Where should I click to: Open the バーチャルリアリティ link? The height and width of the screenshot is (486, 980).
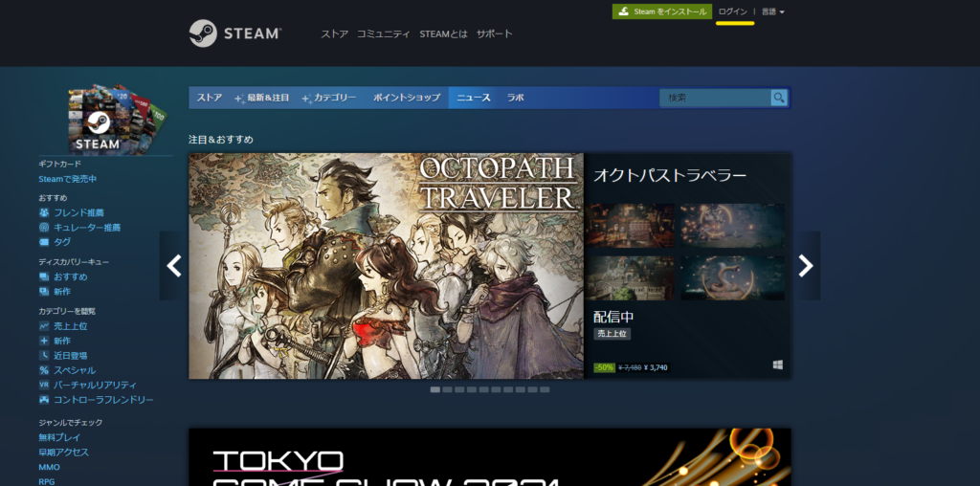click(x=95, y=385)
